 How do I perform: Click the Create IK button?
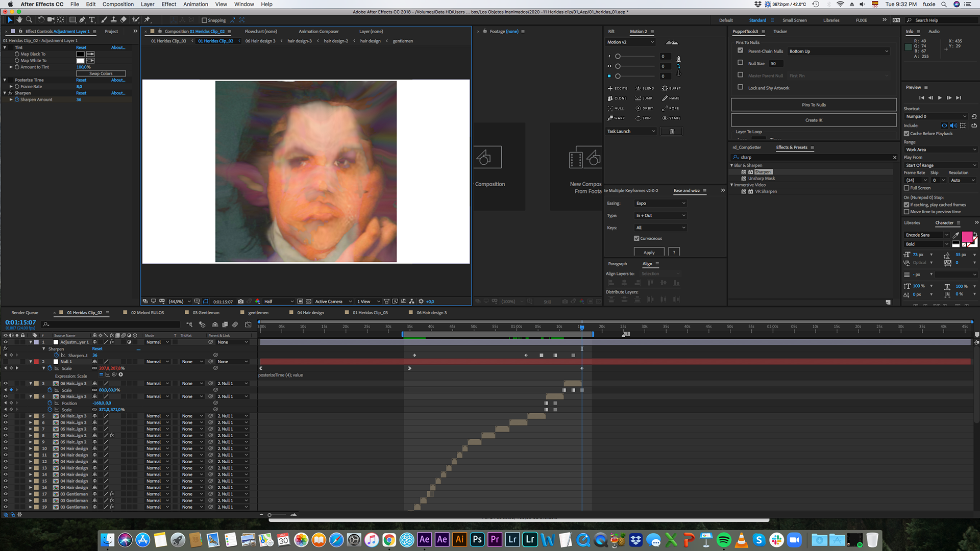pos(814,120)
